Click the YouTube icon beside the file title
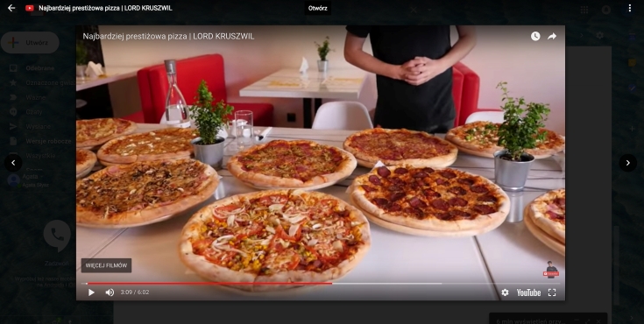Screen dimensions: 644x324 click(x=30, y=8)
